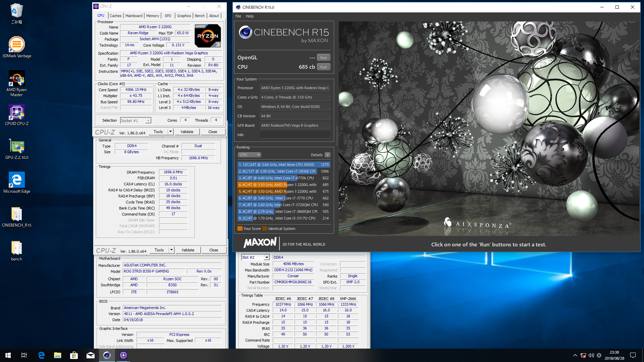Open CPUID CPU-Z desktop shortcut
Screen dimensions: 644x362
tap(16, 115)
